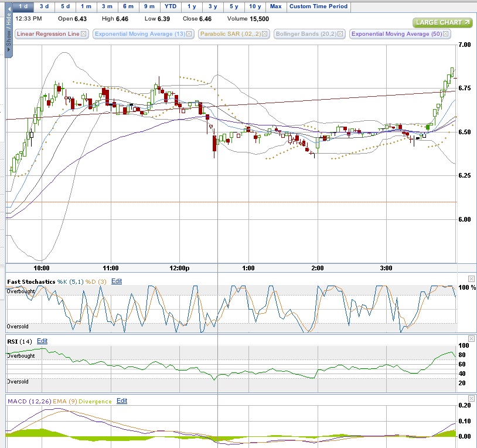Select the YTD time range tab

pyautogui.click(x=171, y=6)
